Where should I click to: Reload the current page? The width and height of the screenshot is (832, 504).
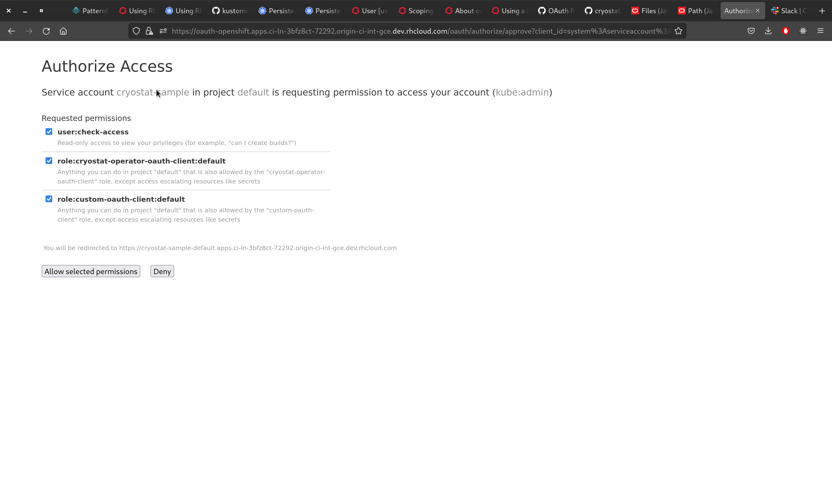[x=46, y=31]
